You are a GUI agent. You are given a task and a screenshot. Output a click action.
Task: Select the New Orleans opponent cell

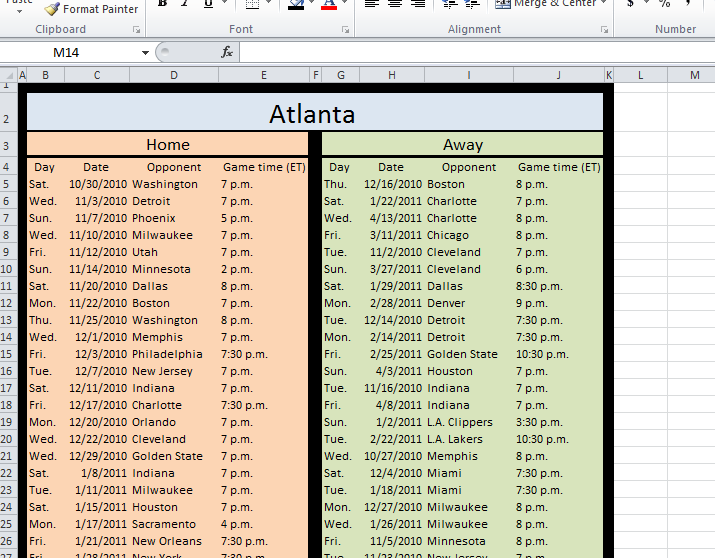pos(174,541)
